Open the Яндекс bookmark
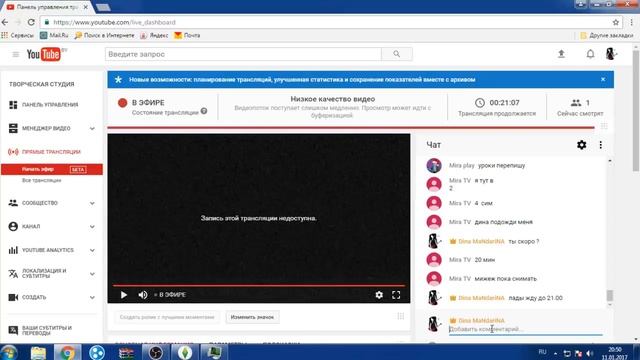 tap(154, 36)
